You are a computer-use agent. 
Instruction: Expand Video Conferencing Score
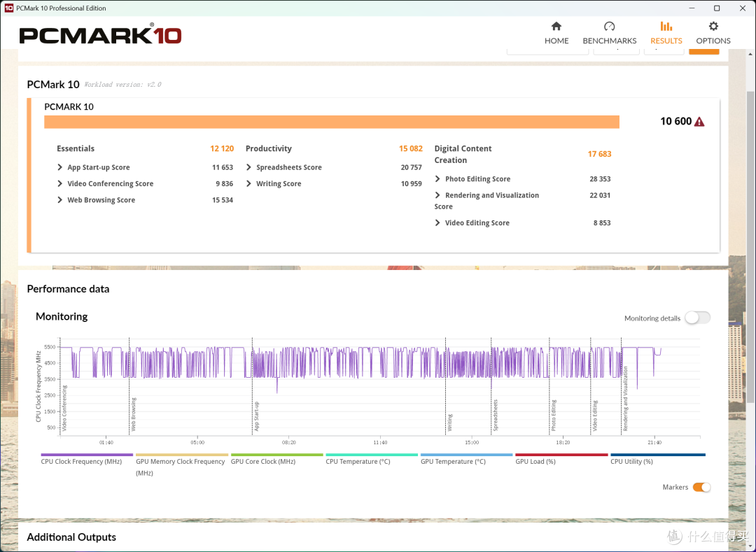[59, 183]
